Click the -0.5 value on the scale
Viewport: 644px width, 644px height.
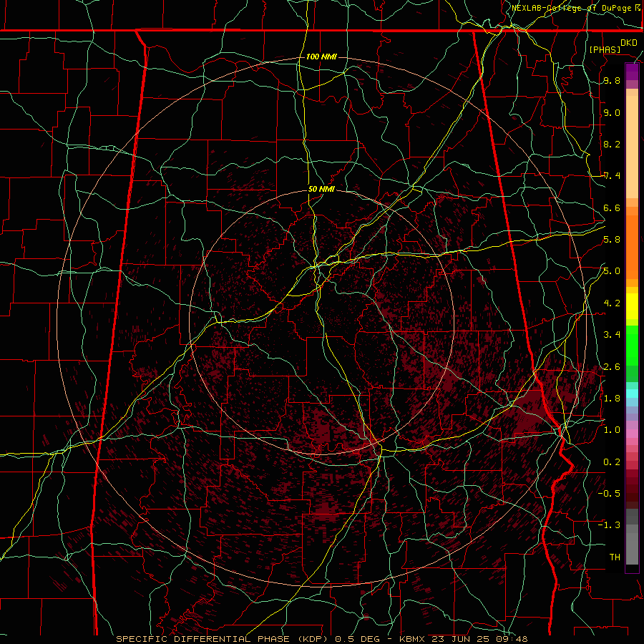point(609,493)
